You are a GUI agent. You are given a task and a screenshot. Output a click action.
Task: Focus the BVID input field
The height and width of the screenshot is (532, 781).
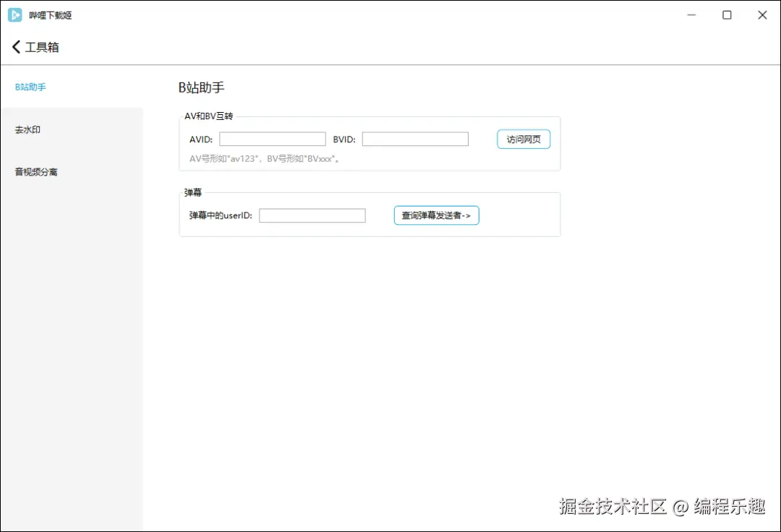pyautogui.click(x=415, y=139)
